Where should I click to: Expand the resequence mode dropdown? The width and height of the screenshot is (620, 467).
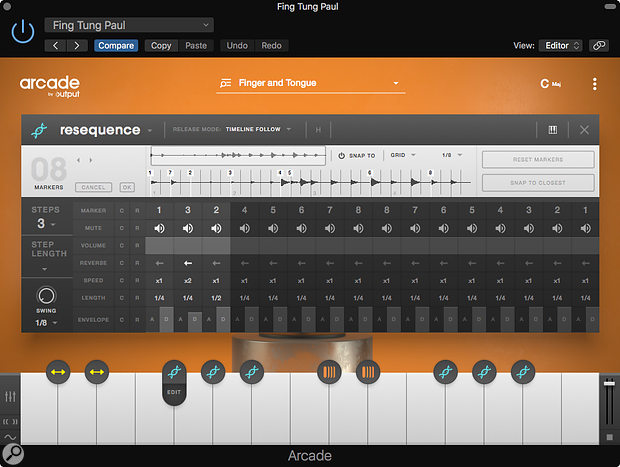pyautogui.click(x=150, y=130)
